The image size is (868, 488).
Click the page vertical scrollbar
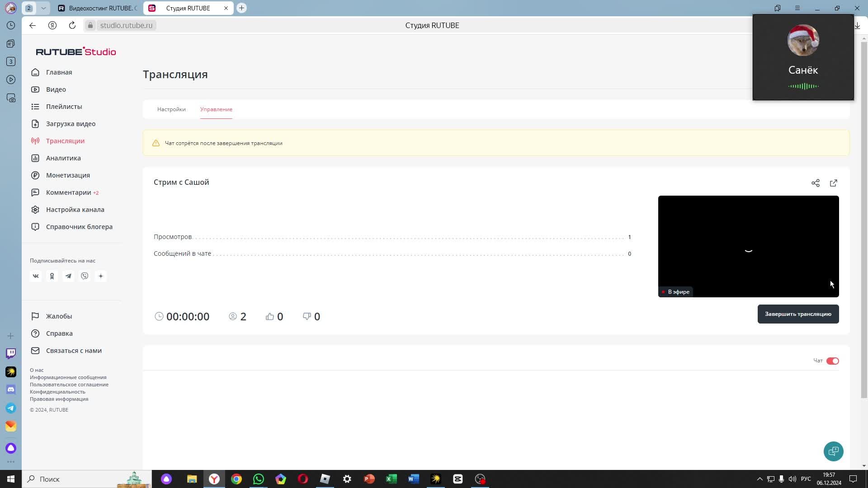click(864, 220)
